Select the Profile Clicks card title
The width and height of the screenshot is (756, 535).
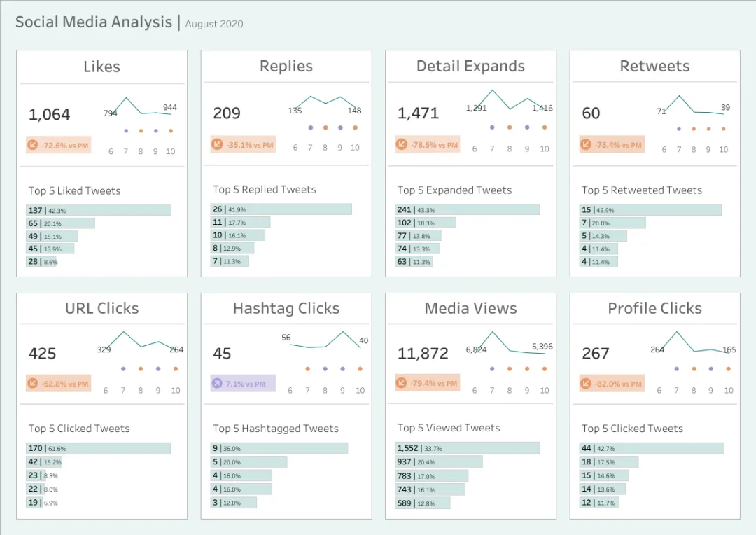654,308
